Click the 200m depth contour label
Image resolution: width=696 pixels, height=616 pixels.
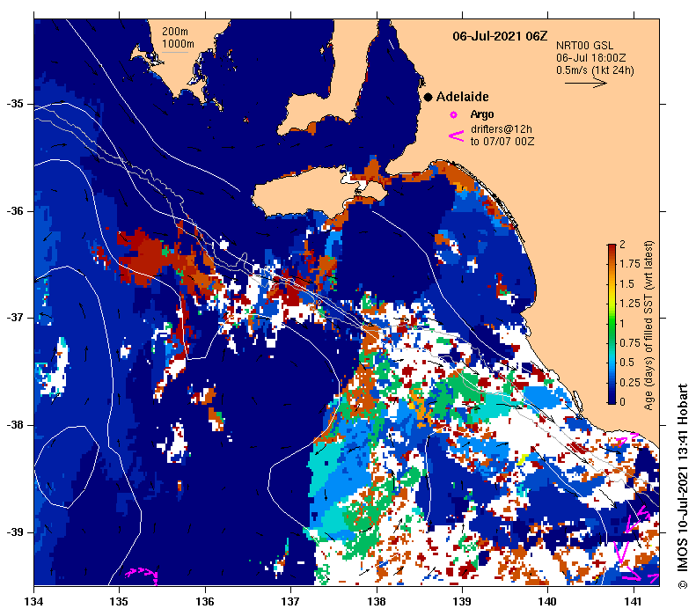pyautogui.click(x=174, y=32)
